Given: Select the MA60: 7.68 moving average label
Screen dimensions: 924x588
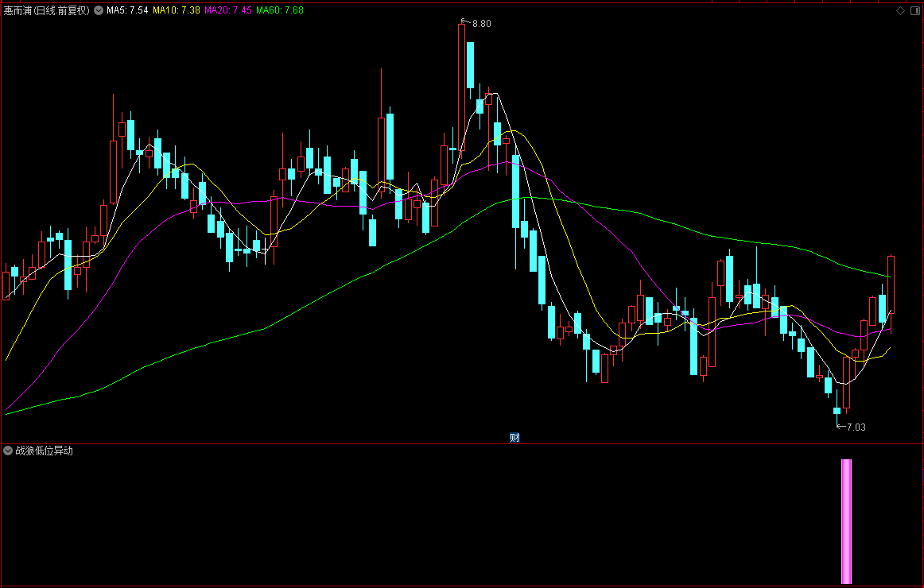Looking at the screenshot, I should pyautogui.click(x=280, y=10).
